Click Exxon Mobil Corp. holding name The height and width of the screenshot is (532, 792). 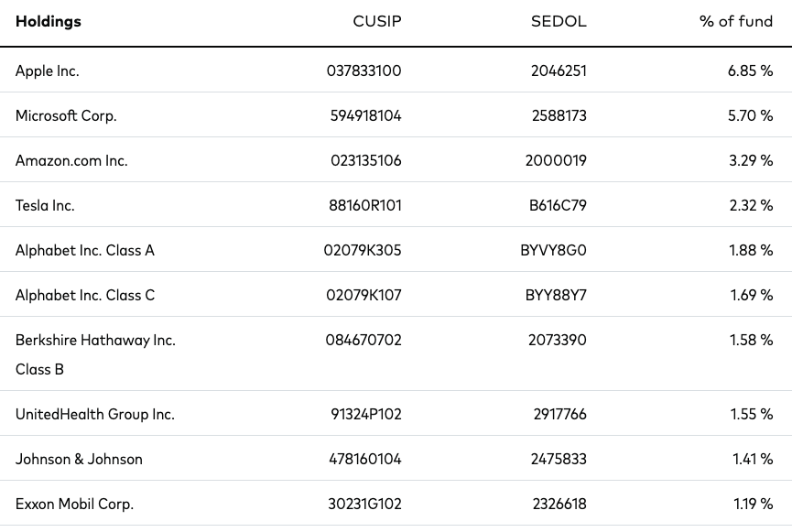74,505
